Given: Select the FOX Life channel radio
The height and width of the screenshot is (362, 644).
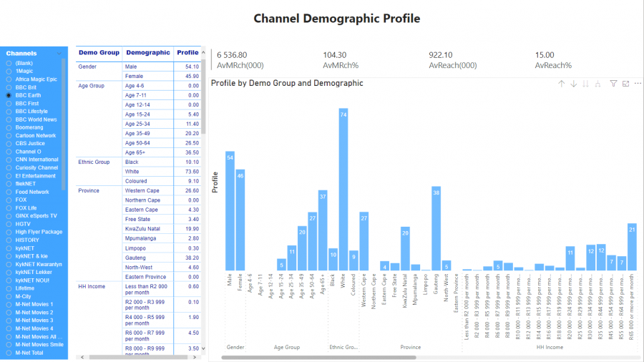Looking at the screenshot, I should pos(9,208).
